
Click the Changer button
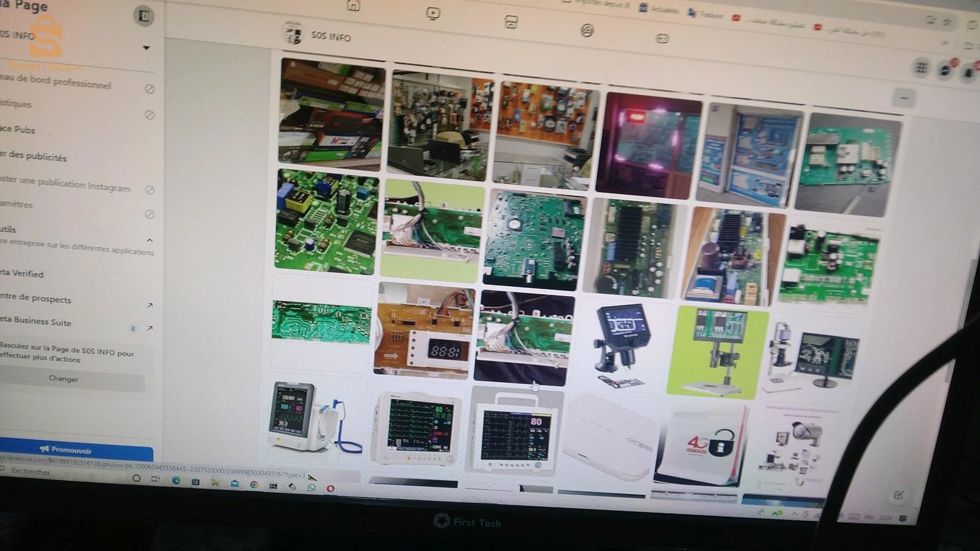pyautogui.click(x=64, y=379)
